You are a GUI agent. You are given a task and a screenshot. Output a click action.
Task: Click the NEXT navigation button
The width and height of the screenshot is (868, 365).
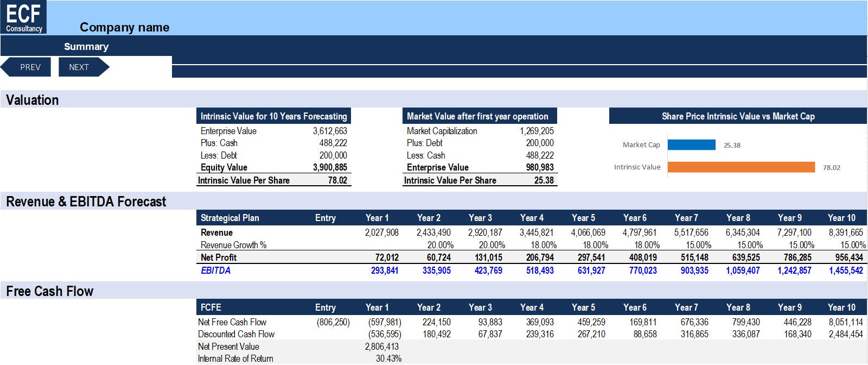pyautogui.click(x=84, y=67)
